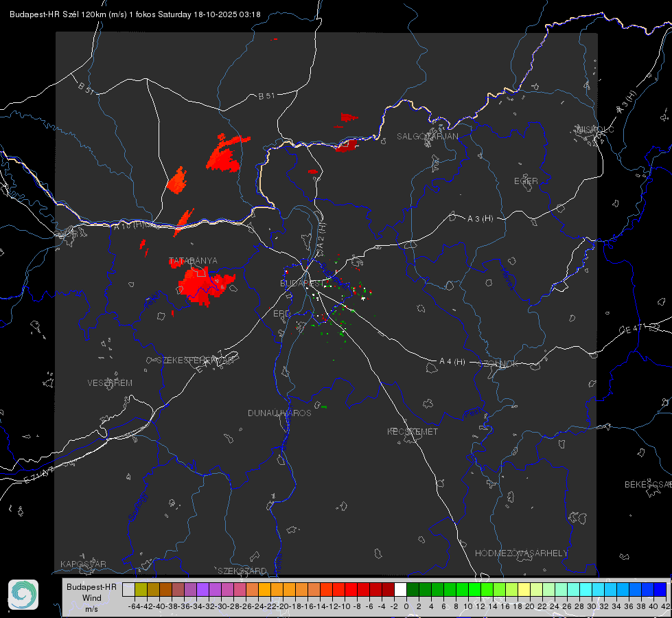Select the BEKESCSABA label at right edge
This screenshot has width=672, height=618.
pyautogui.click(x=648, y=485)
